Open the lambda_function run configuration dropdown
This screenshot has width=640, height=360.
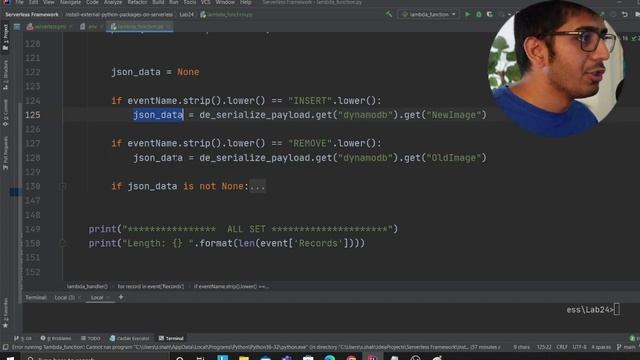(429, 14)
